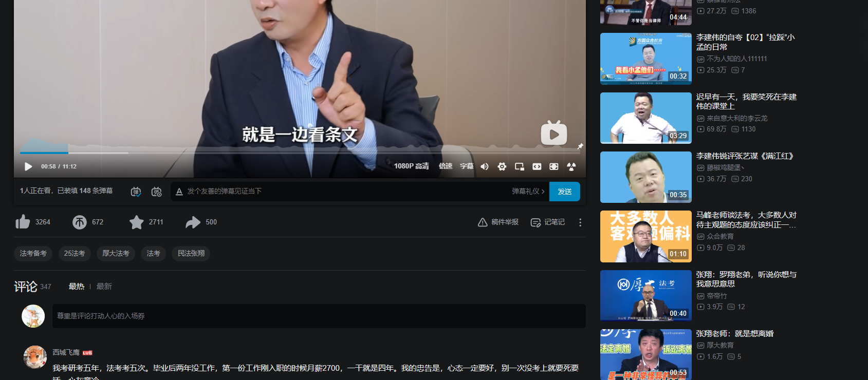Select the 25法考 tag
The width and height of the screenshot is (868, 380).
click(x=75, y=253)
